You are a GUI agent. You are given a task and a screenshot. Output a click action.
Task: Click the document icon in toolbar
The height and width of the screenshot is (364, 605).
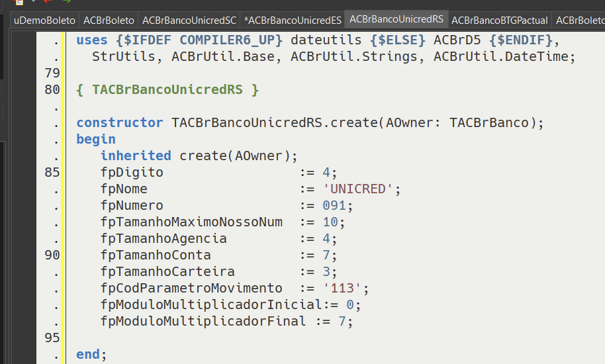pos(19,1)
